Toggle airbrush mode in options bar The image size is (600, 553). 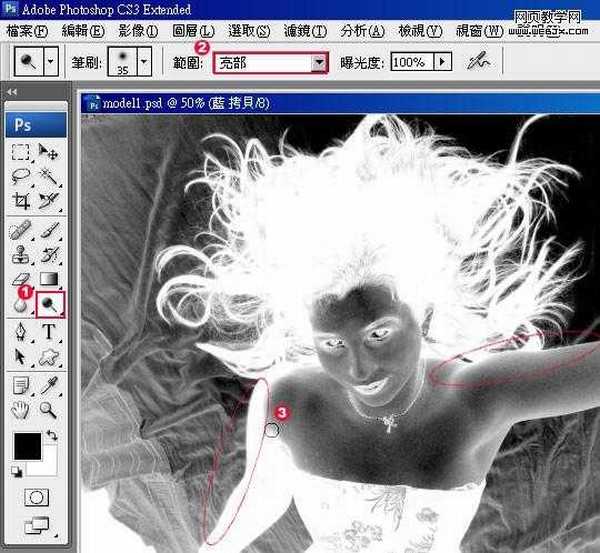[x=481, y=62]
